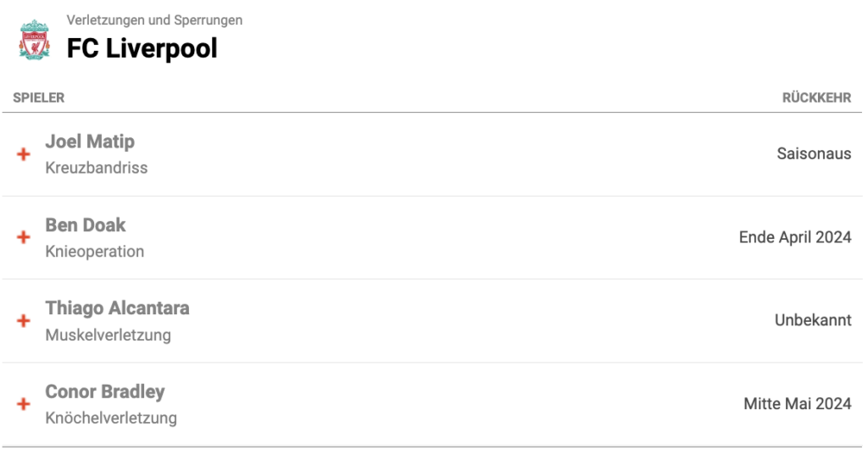Click the FC Liverpool club crest

(34, 40)
